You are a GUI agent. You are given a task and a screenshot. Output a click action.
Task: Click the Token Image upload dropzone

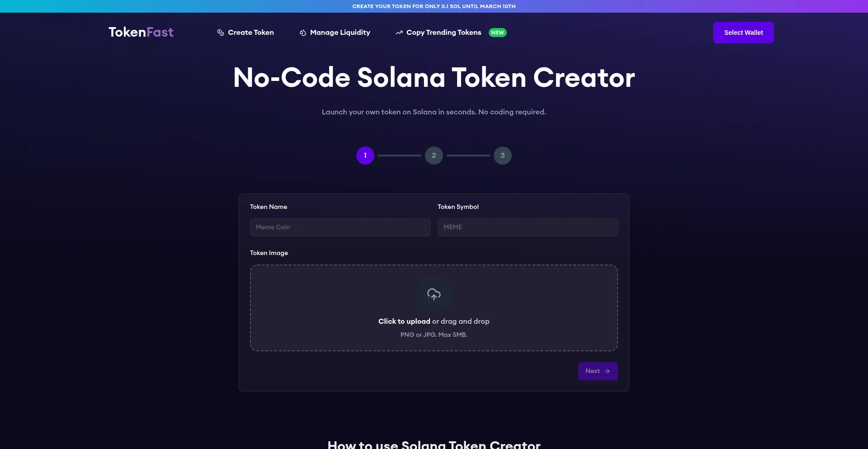(x=434, y=308)
